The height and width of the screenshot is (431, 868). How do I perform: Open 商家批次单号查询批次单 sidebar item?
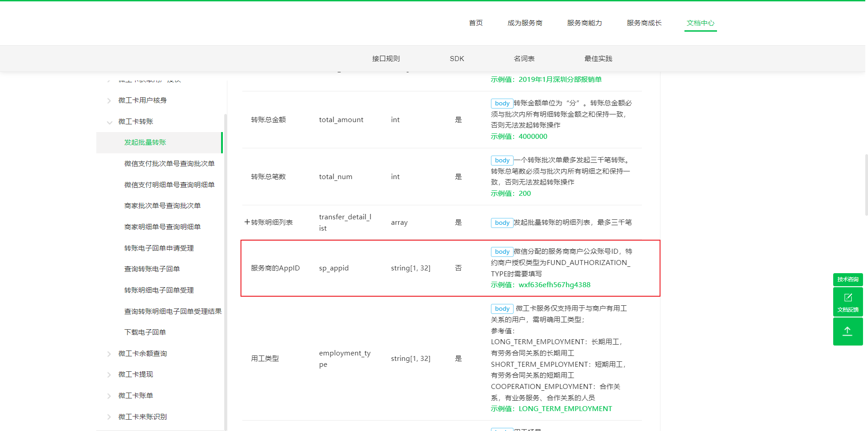pos(162,206)
